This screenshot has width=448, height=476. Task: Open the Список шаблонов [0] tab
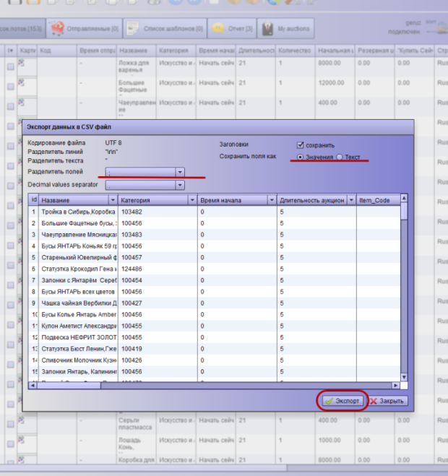click(x=165, y=28)
